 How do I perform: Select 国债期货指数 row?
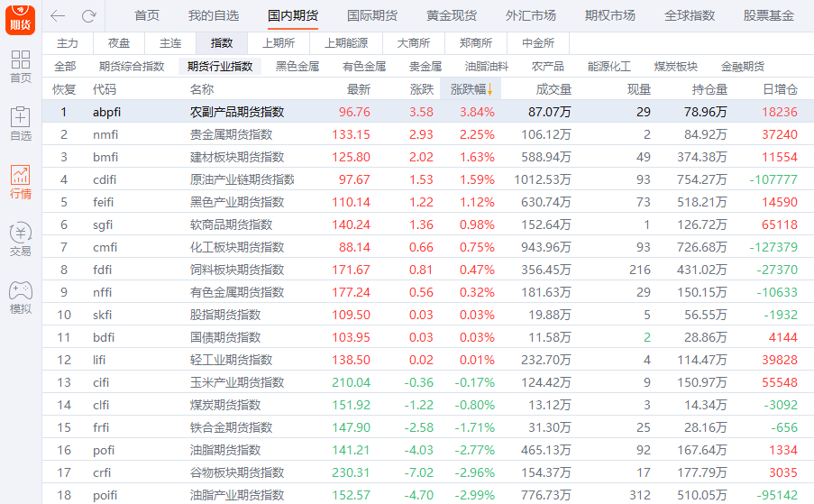click(428, 337)
